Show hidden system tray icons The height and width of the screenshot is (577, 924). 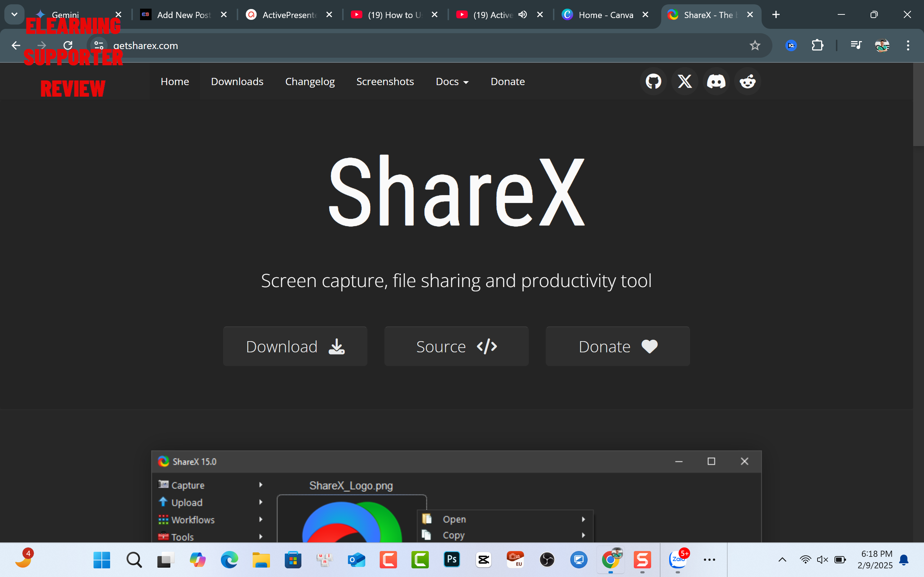pyautogui.click(x=782, y=560)
